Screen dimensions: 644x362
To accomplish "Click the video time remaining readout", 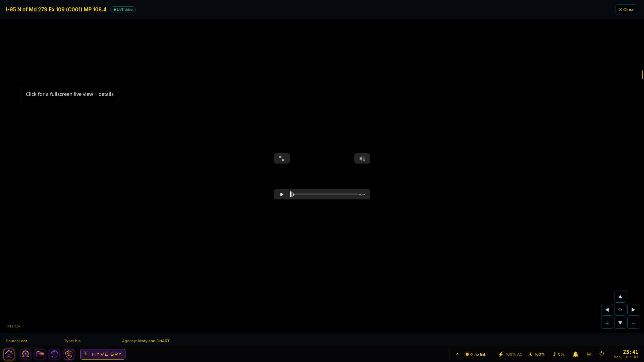I will coord(362,194).
